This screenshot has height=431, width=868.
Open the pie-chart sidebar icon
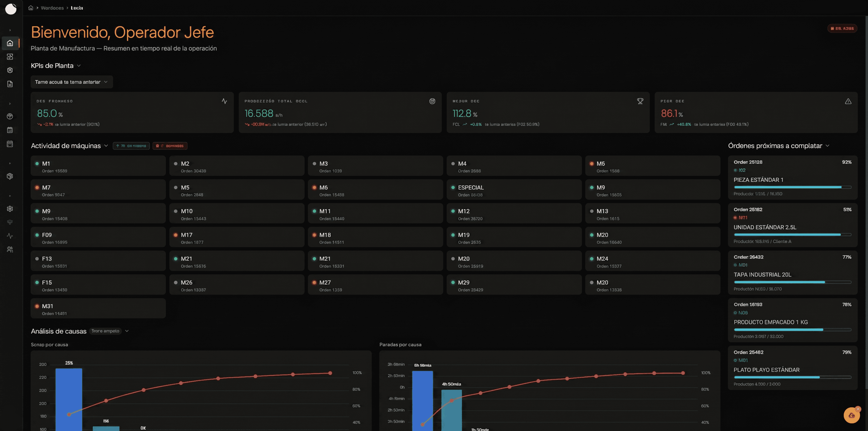(10, 116)
